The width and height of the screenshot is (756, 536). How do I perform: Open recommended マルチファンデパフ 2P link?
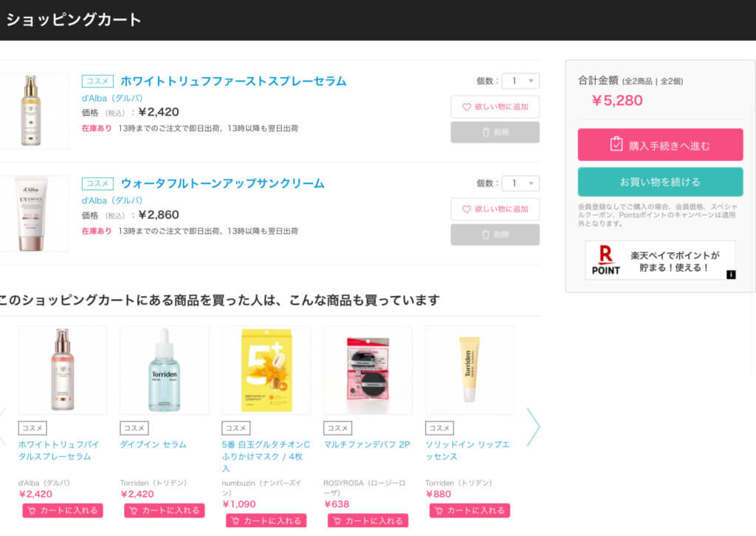tap(366, 444)
